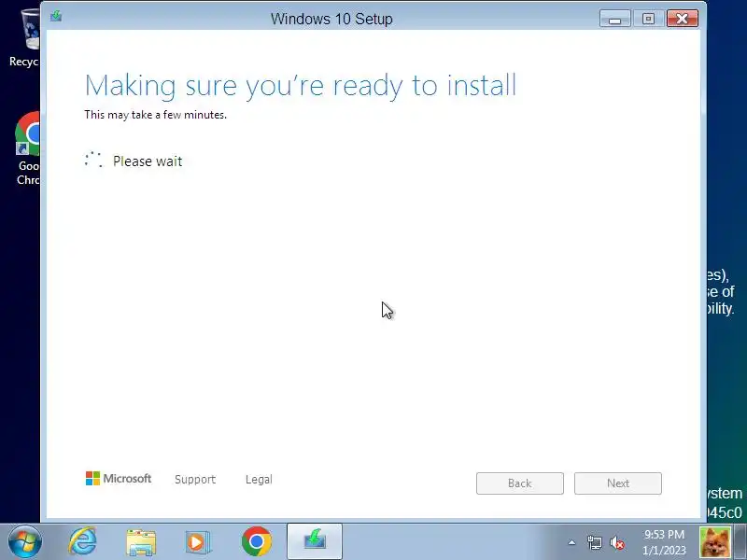Screen dimensions: 747x560
Task: Launch Internet Explorer from the taskbar
Action: (x=83, y=541)
